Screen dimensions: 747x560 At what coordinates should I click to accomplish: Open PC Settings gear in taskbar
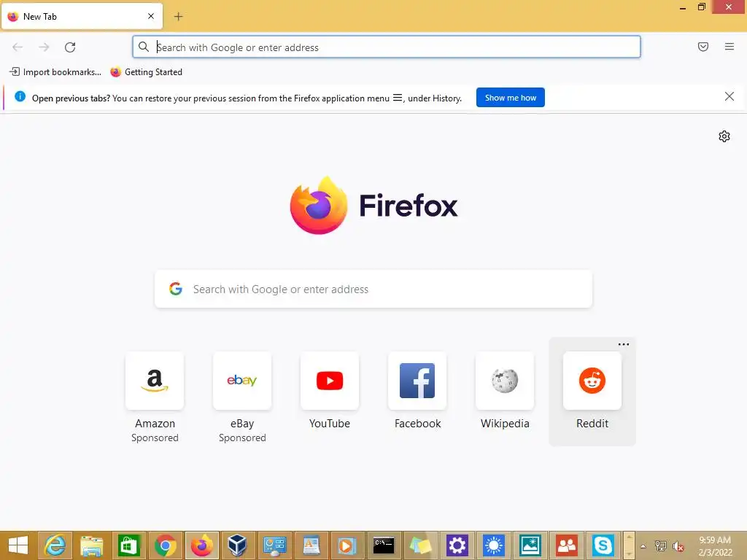pyautogui.click(x=457, y=545)
